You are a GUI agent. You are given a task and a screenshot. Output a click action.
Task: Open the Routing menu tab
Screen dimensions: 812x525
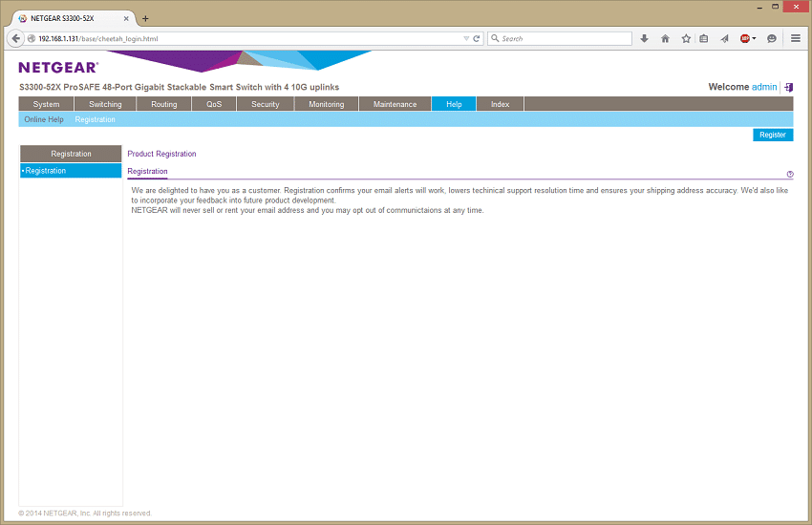click(164, 104)
